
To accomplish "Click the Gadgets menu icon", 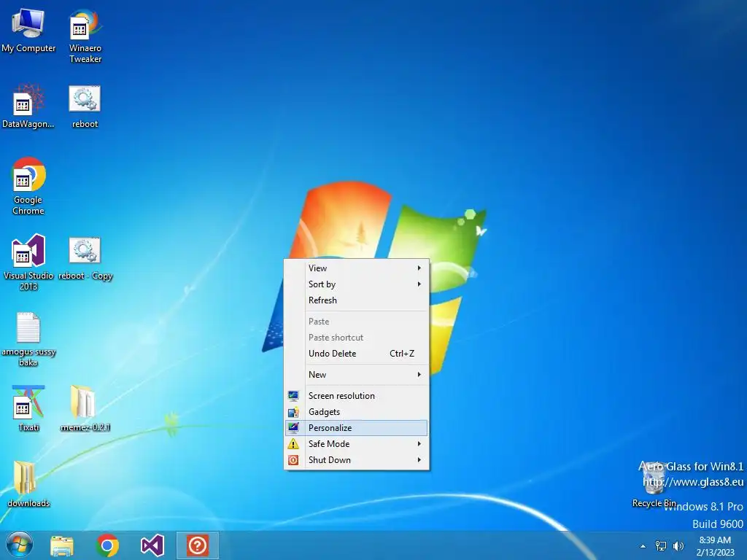I will click(293, 412).
